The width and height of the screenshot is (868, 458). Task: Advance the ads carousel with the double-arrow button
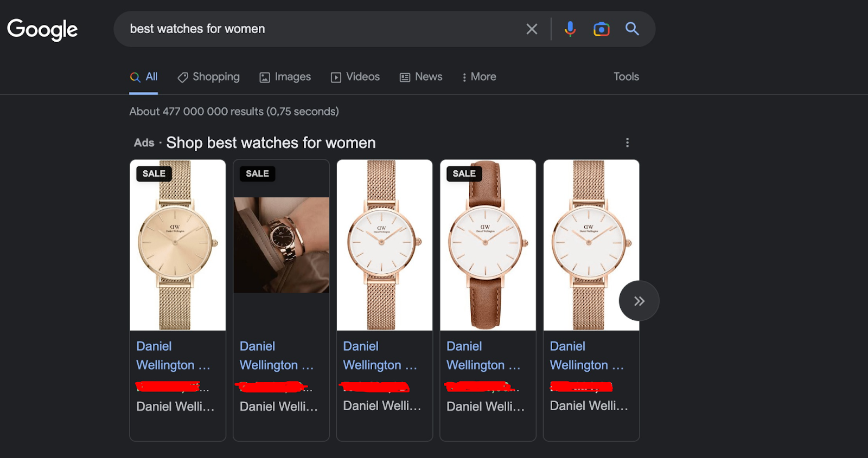(639, 301)
